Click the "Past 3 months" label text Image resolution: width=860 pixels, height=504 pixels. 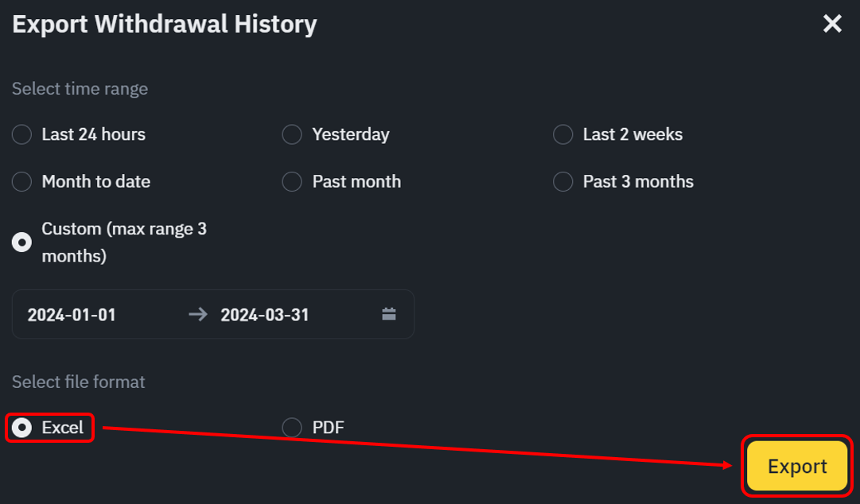tap(638, 181)
